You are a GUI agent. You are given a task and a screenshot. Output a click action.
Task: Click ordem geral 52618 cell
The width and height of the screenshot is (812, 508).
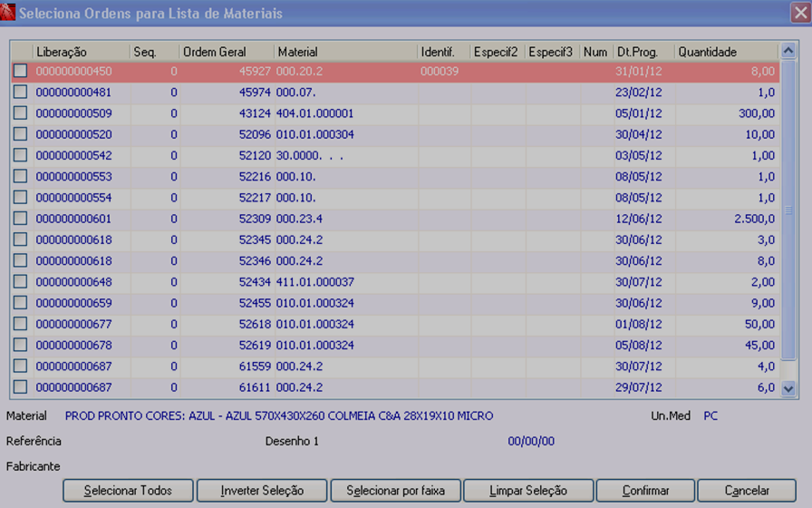click(x=255, y=324)
